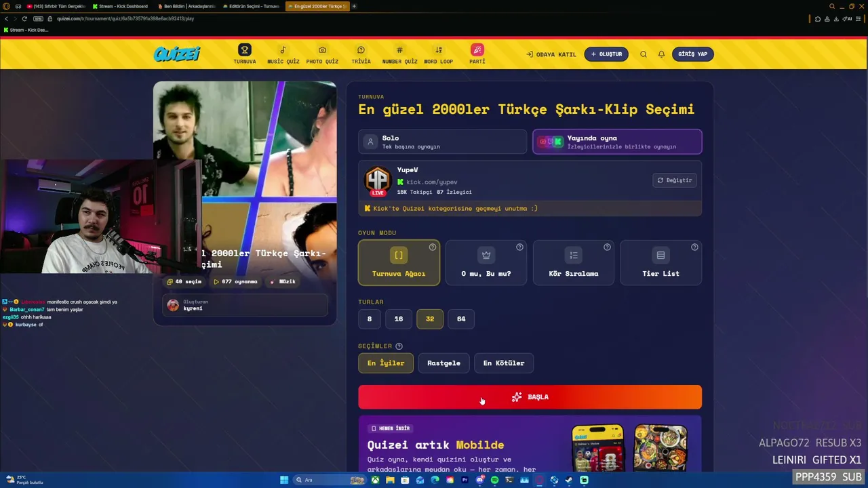Click the taskbar search box
868x488 pixels.
pos(330,480)
